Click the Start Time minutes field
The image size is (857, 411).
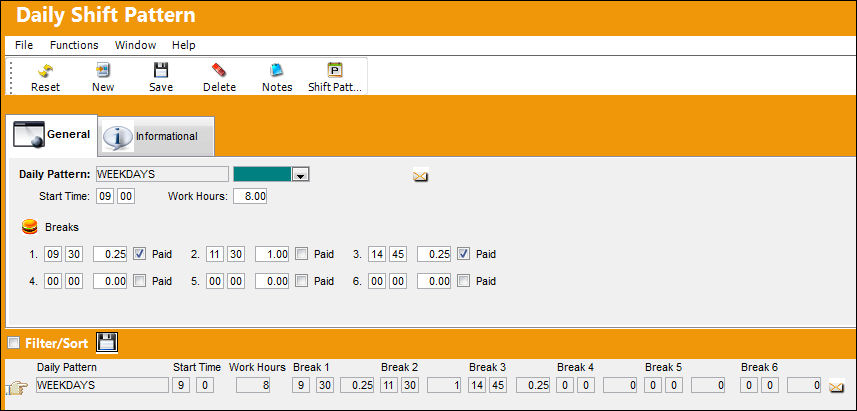(126, 197)
